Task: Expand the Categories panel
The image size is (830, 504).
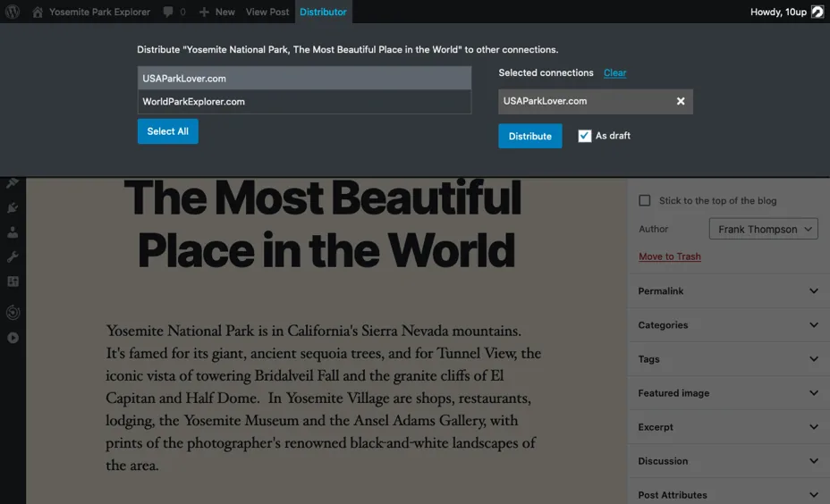Action: click(728, 324)
